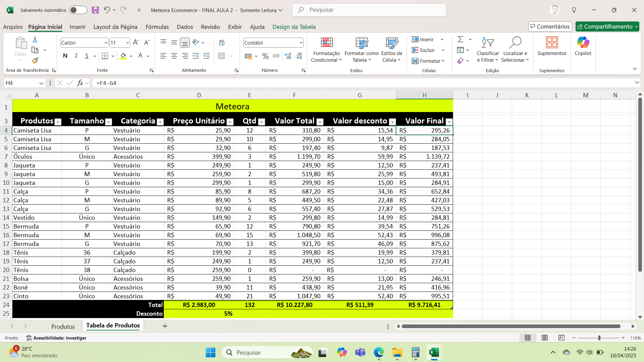The image size is (644, 362).
Task: Click the AutoSum sigma icon
Action: click(460, 40)
